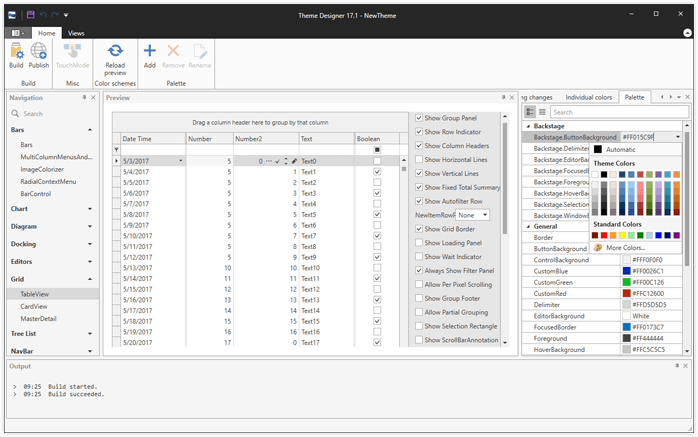Uncheck Show Group Panel
Image resolution: width=698 pixels, height=437 pixels.
pos(419,118)
